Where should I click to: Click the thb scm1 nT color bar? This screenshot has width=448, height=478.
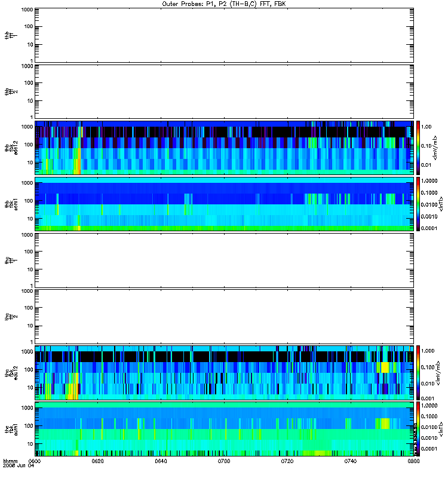click(418, 204)
